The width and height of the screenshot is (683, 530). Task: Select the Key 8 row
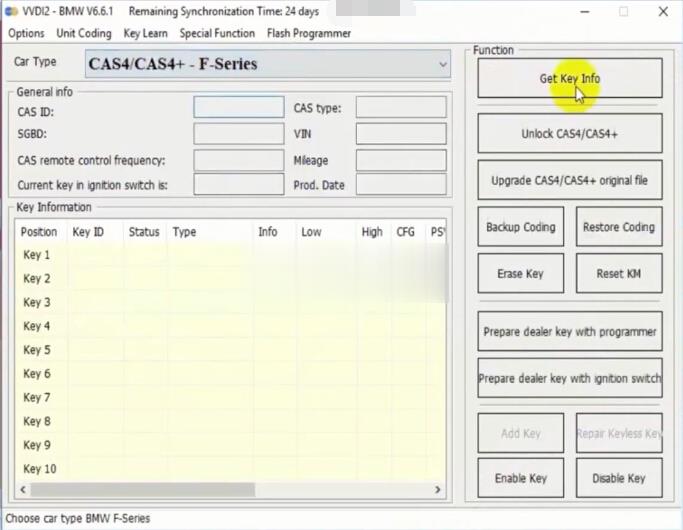click(x=230, y=421)
